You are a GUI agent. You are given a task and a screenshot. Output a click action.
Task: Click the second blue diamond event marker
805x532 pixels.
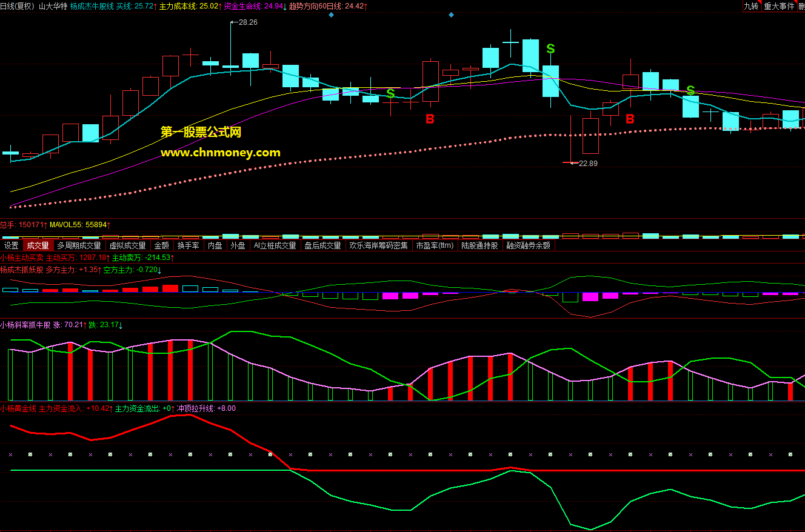[x=451, y=15]
